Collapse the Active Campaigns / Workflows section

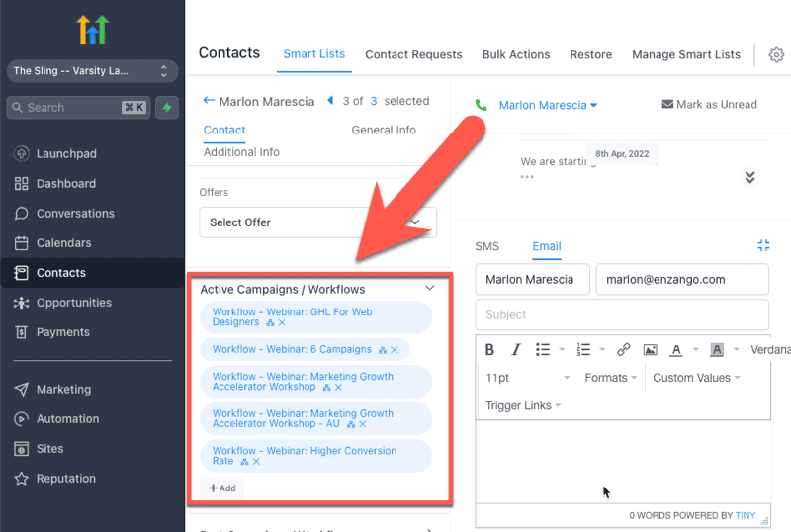click(429, 289)
